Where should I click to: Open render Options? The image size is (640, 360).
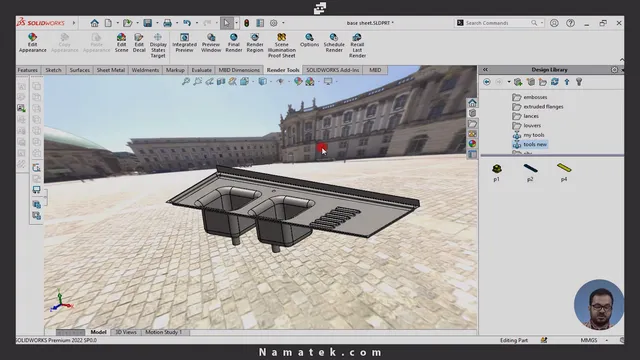[309, 40]
